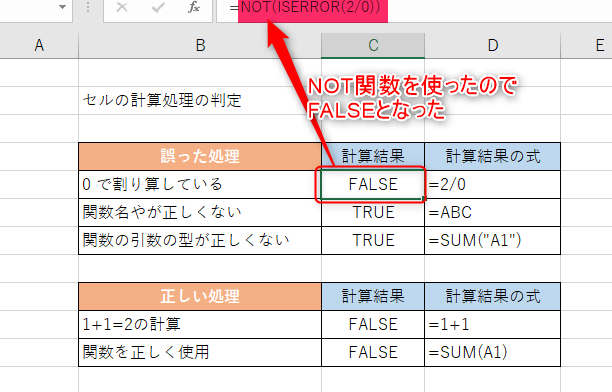The height and width of the screenshot is (392, 612).
Task: Select the cell '=SUM(A1)'
Action: (493, 352)
